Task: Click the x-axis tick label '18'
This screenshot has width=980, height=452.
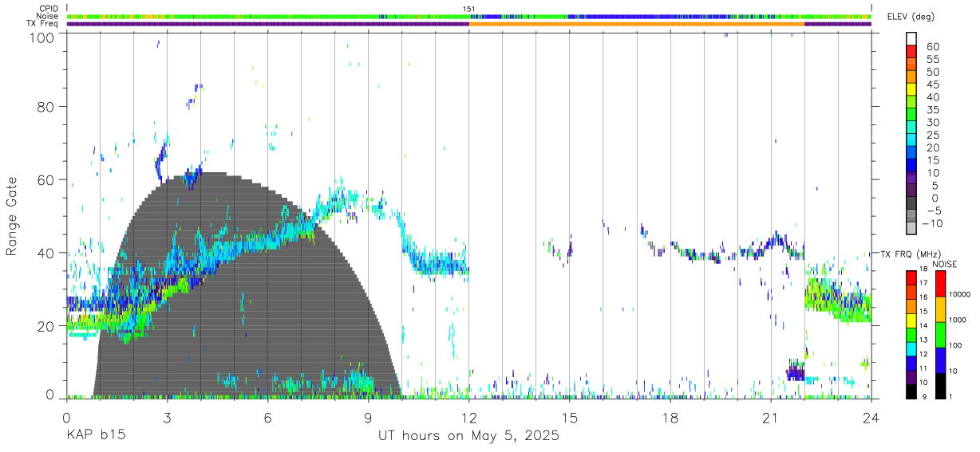Action: point(670,418)
